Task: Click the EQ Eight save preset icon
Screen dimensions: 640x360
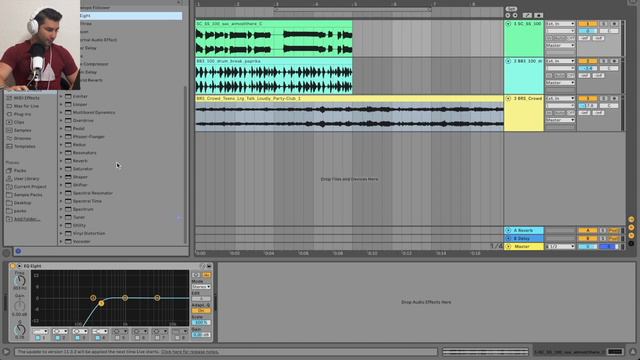Action: point(209,266)
